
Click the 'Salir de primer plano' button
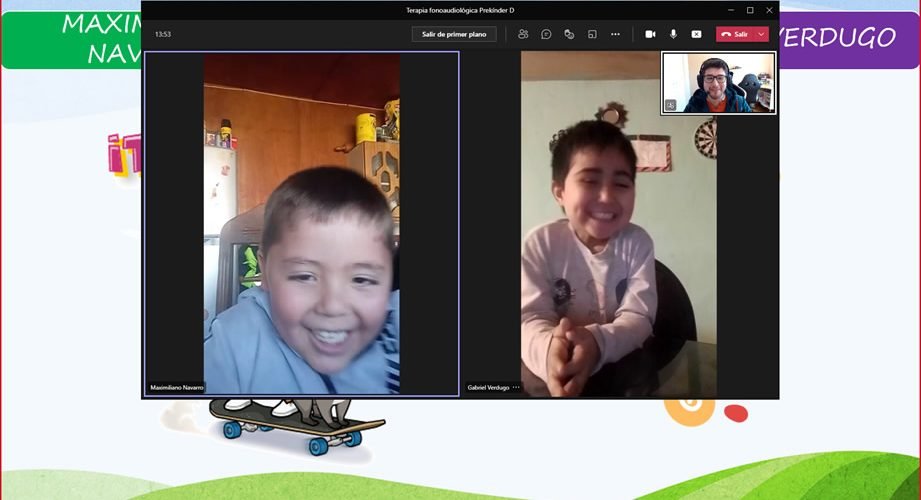[453, 34]
